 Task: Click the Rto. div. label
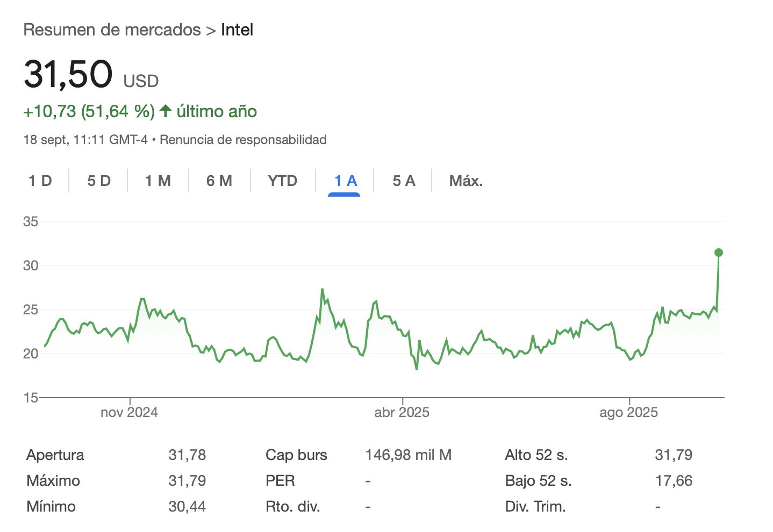click(293, 507)
